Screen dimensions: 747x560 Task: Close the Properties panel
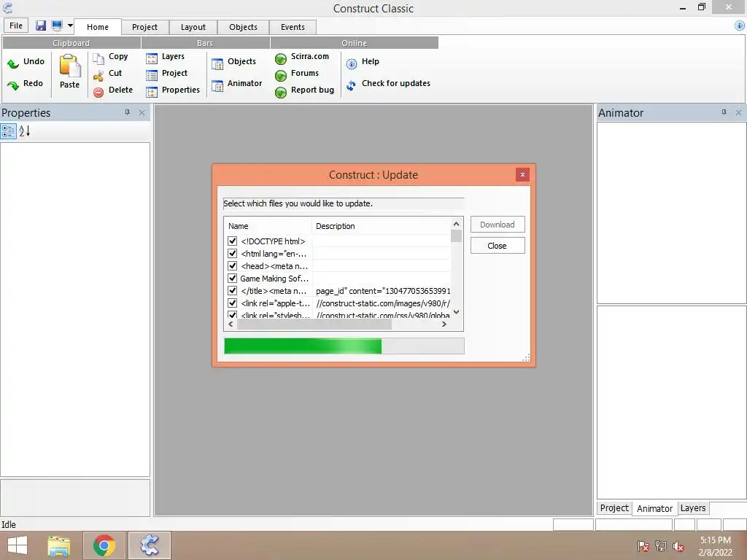click(142, 112)
